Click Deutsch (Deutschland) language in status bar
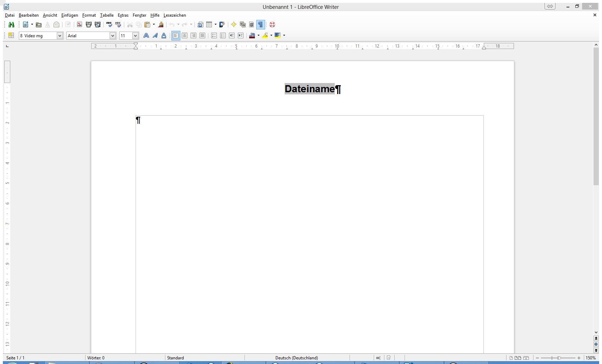602x364 pixels. click(x=297, y=358)
